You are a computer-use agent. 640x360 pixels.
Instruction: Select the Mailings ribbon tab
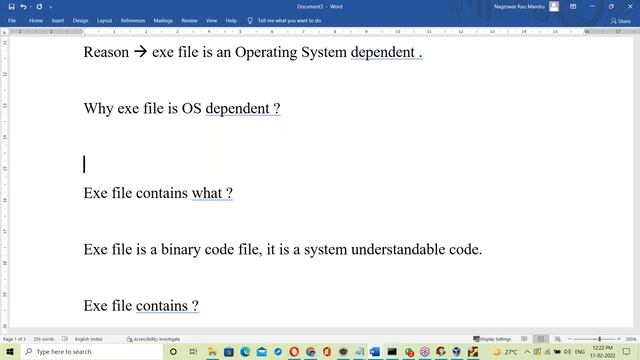click(163, 20)
